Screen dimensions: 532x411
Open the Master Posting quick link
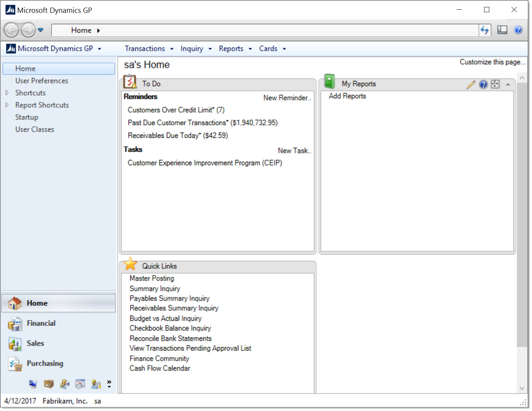152,278
